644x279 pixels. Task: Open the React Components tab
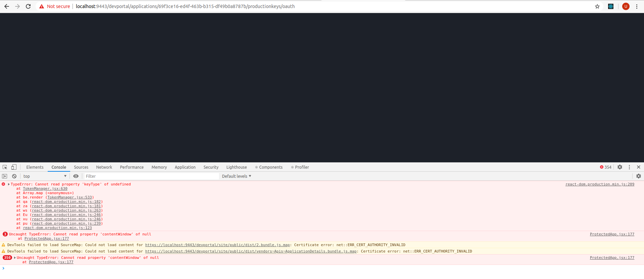click(269, 167)
